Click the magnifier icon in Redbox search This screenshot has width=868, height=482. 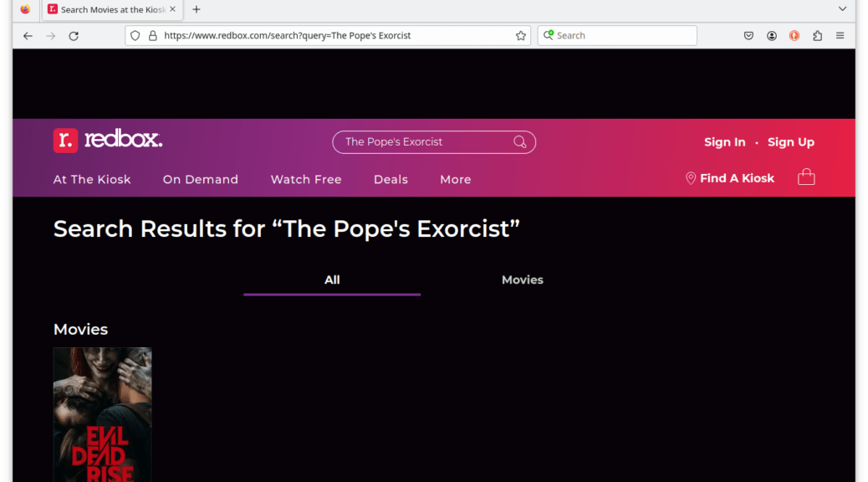point(519,141)
